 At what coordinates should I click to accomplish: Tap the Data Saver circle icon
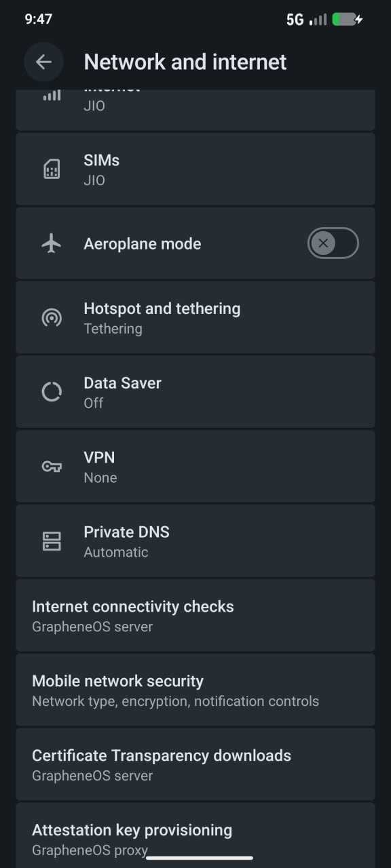tap(52, 392)
